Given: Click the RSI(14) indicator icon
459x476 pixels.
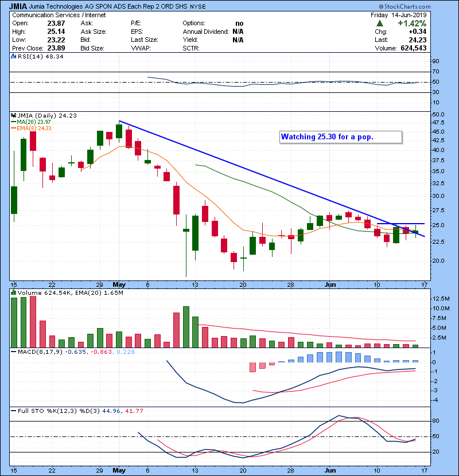Looking at the screenshot, I should pos(13,56).
